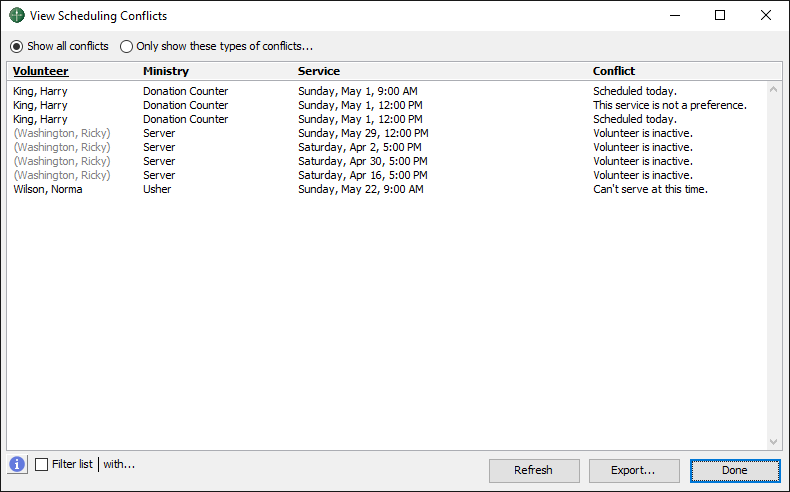Maximize the View Scheduling Conflicts window

click(x=719, y=16)
